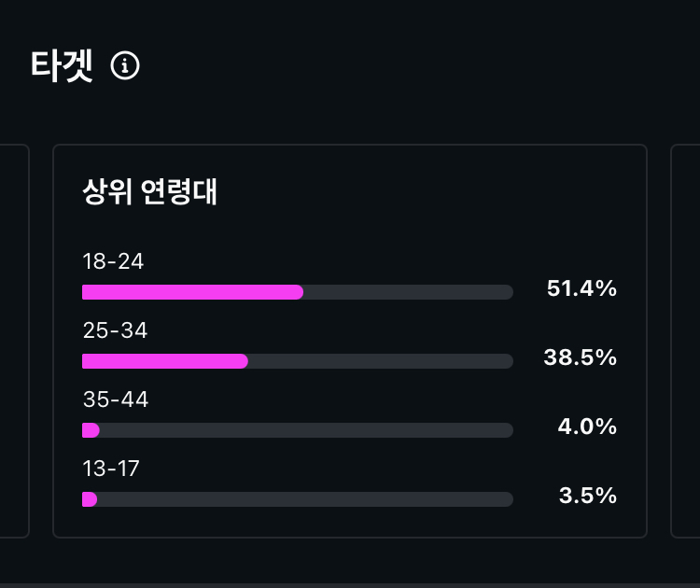This screenshot has height=588, width=700.
Task: Select the 3.5% percentage value
Action: [x=587, y=496]
